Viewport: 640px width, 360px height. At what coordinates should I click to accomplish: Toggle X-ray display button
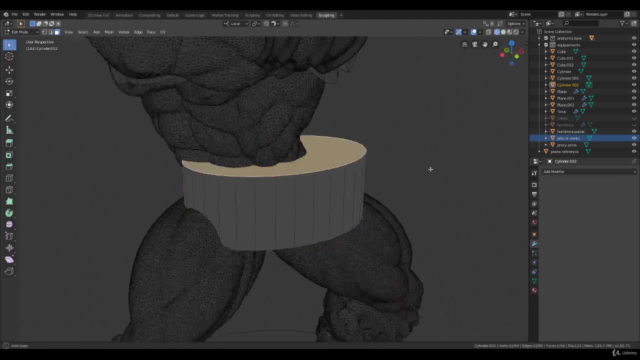click(x=489, y=32)
